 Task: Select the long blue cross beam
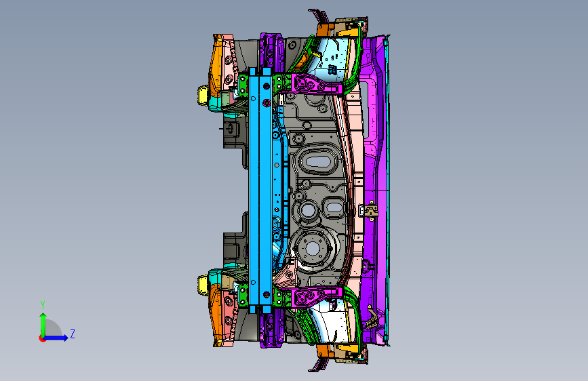260,190
